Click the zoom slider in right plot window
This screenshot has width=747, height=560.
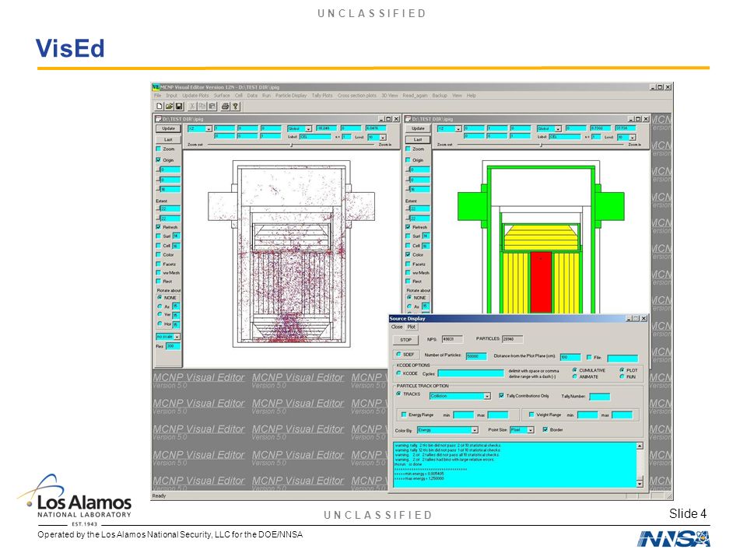tap(542, 145)
